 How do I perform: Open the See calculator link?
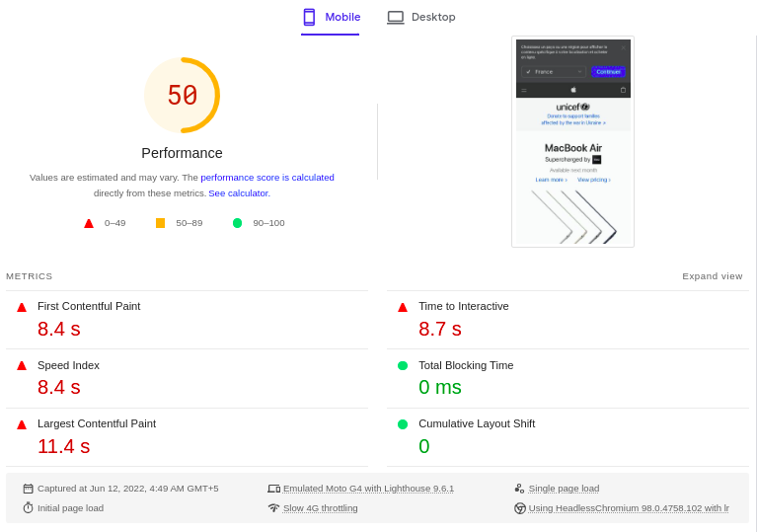click(x=239, y=193)
